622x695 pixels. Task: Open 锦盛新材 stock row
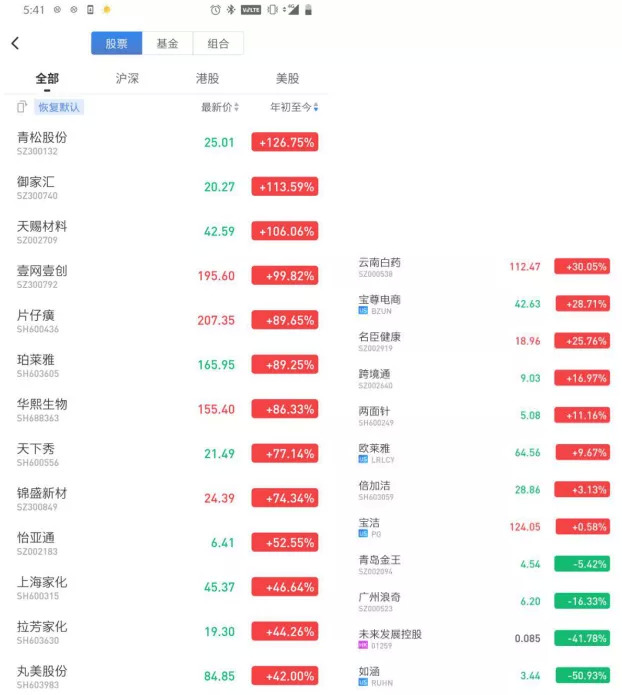click(166, 498)
